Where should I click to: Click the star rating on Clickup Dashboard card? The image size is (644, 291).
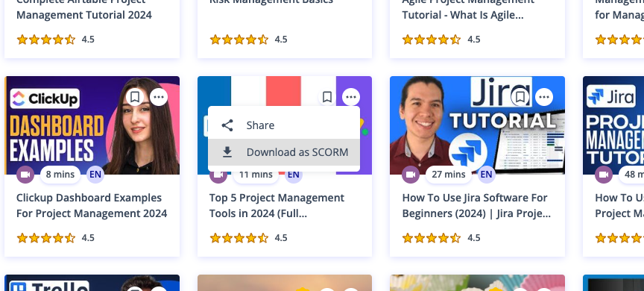pos(46,238)
